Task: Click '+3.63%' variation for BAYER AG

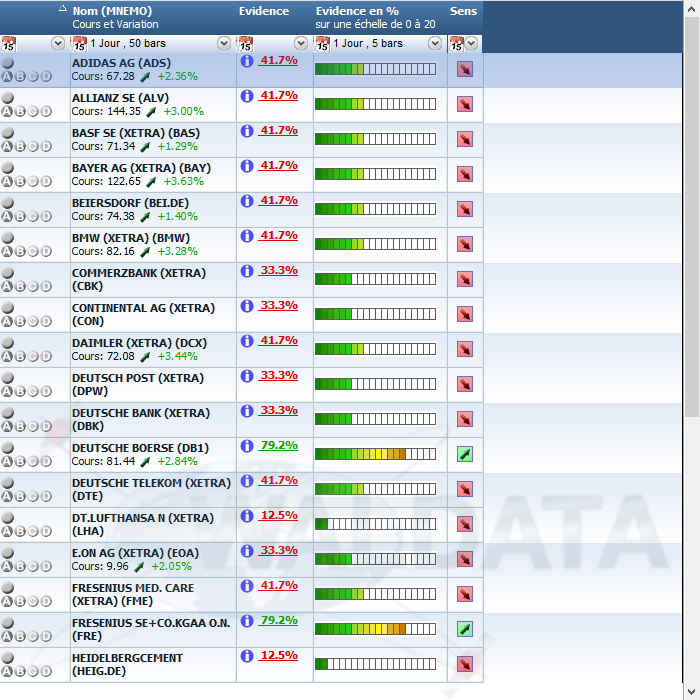Action: (183, 181)
